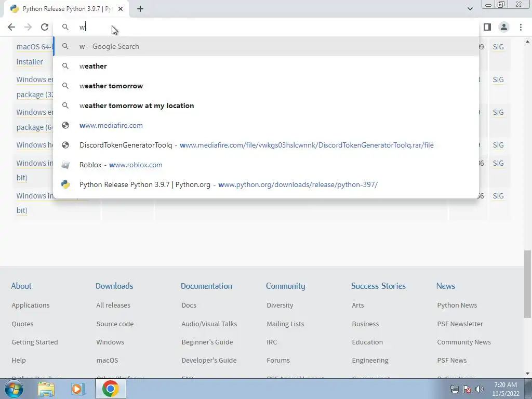This screenshot has width=532, height=399.
Task: Launch Windows Media Player from taskbar
Action: tap(77, 389)
